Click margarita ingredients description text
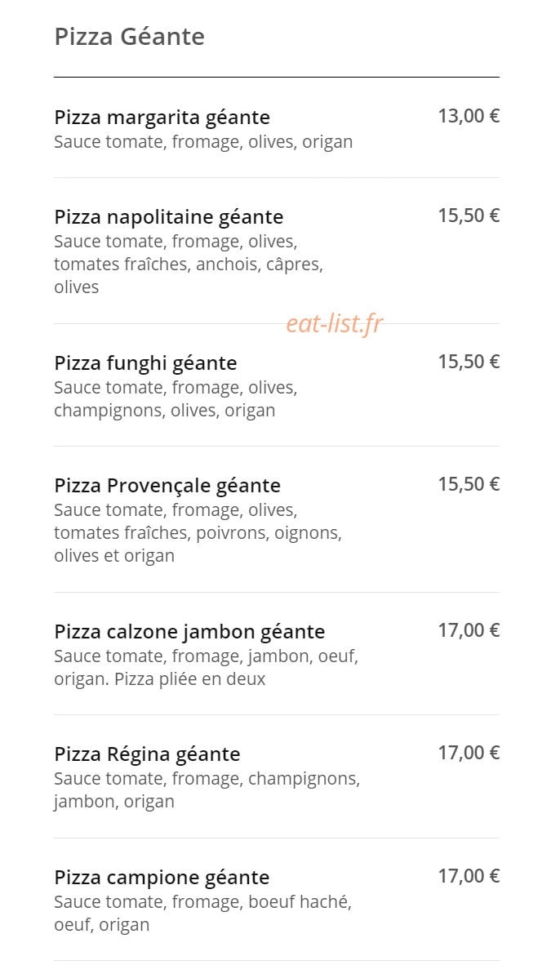This screenshot has height=974, width=560. 203,142
